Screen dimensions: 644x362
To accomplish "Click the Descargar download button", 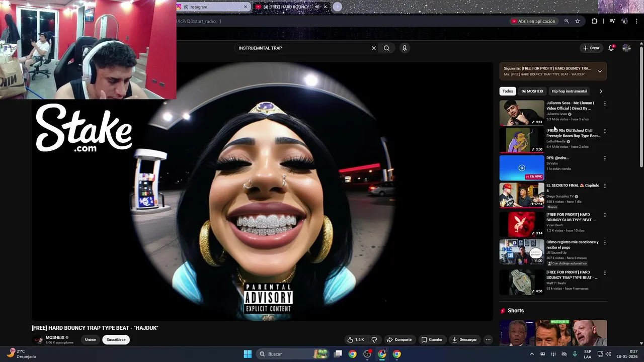I will pyautogui.click(x=464, y=340).
